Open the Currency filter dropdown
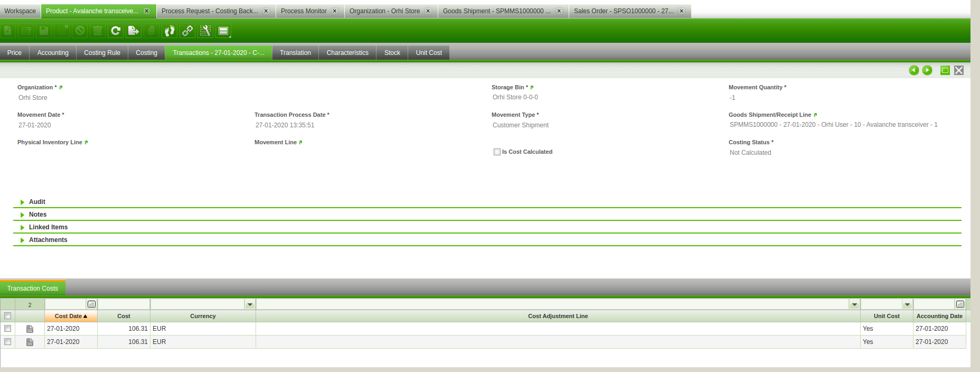Image resolution: width=980 pixels, height=372 pixels. (250, 304)
